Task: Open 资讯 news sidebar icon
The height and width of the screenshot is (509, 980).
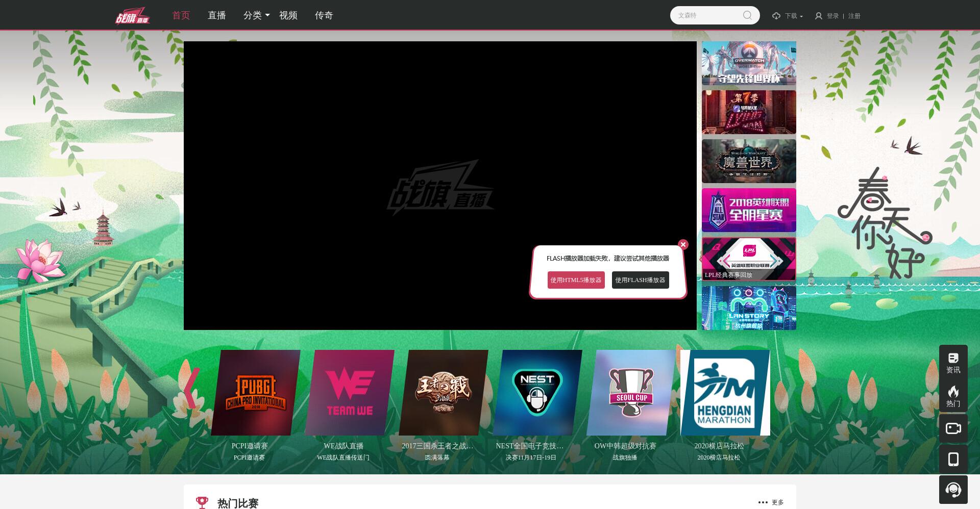Action: (953, 363)
